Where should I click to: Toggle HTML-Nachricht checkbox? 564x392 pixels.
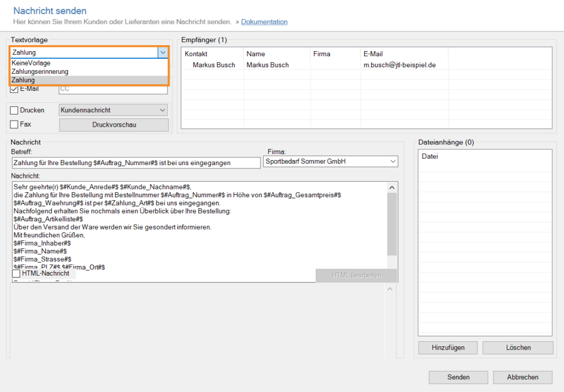[17, 274]
